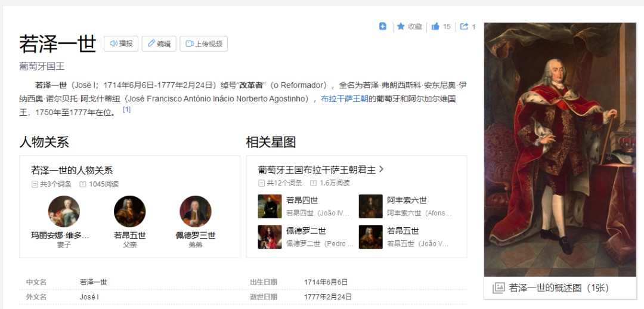
Task: Click the 逝世日期 value 1777年2月24日
Action: [x=328, y=296]
